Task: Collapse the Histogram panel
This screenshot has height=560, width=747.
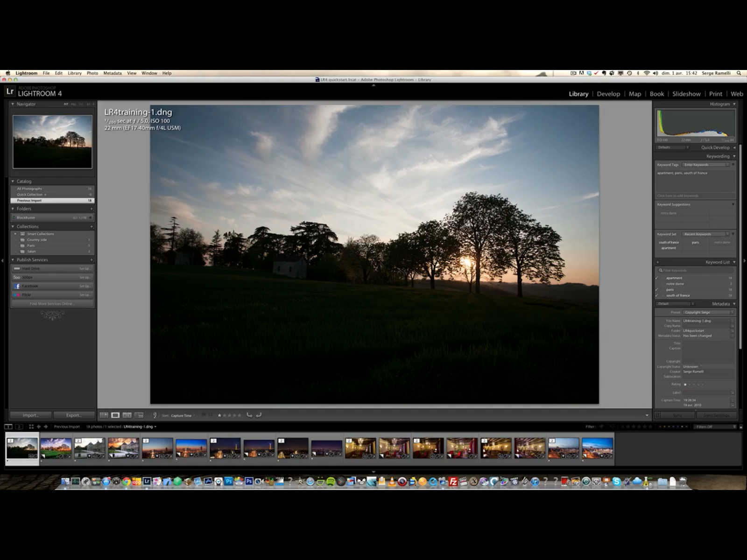Action: point(734,104)
